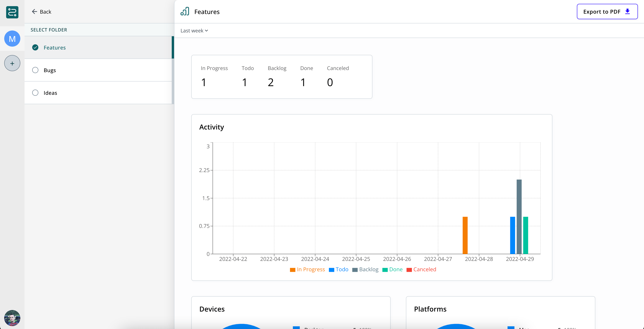Click the checkmark icon next to Features folder
Viewport: 644px width, 329px height.
35,47
